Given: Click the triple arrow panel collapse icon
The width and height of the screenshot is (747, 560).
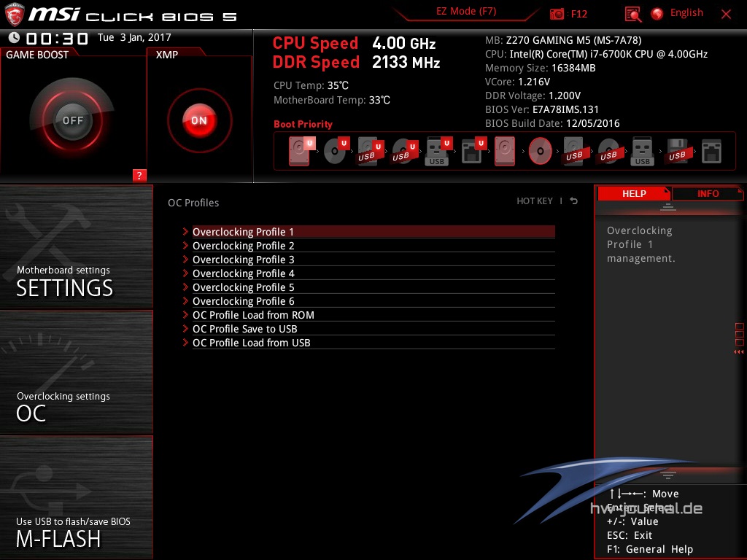Looking at the screenshot, I should [738, 352].
